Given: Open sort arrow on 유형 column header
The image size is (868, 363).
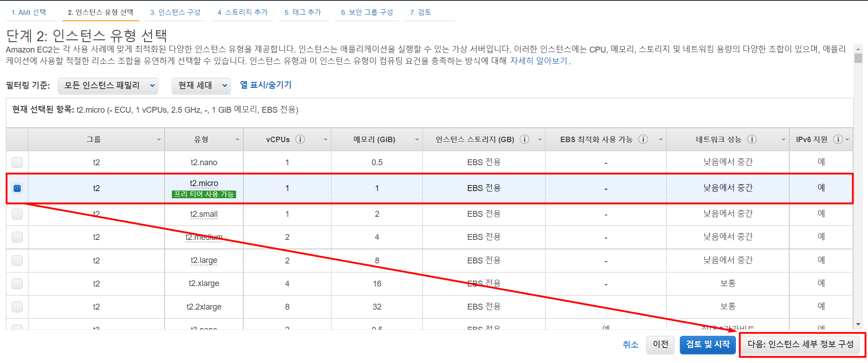Looking at the screenshot, I should click(237, 139).
